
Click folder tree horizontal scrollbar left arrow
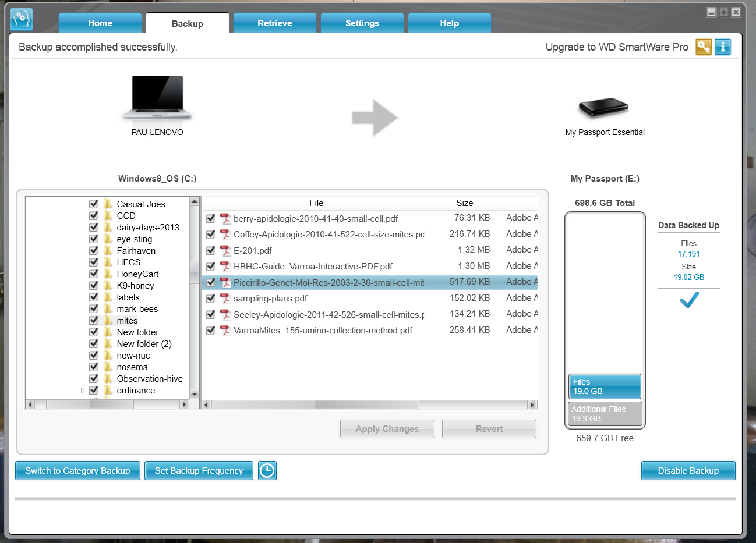[30, 404]
